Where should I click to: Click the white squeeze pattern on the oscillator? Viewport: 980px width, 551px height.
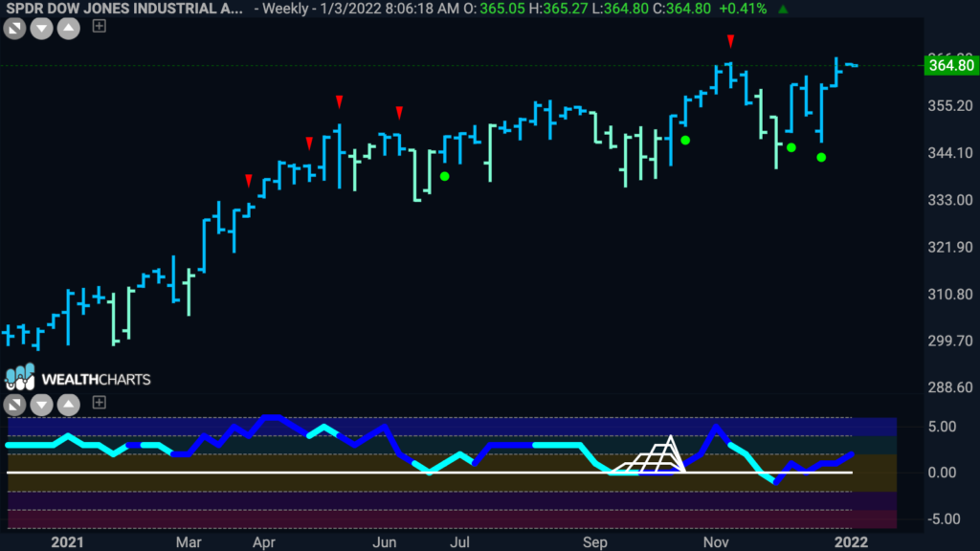pos(648,454)
